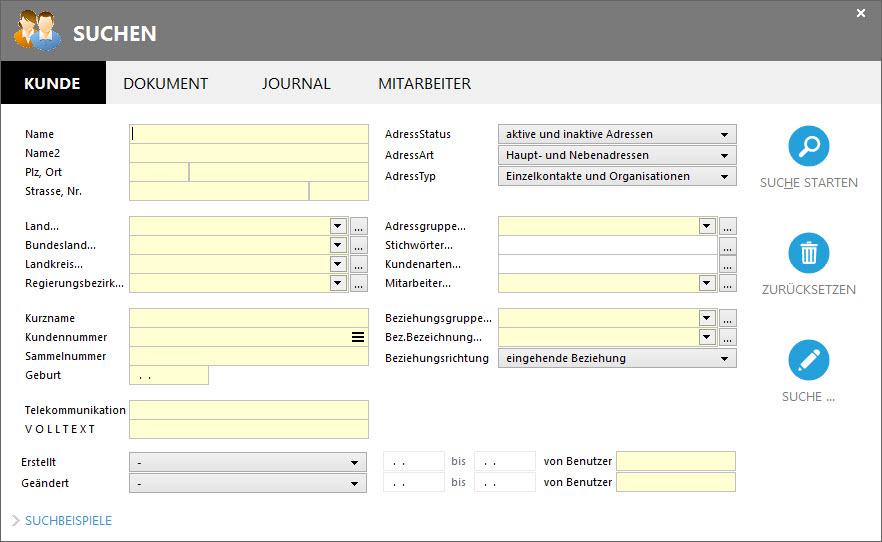Click the trash Zurücksetzen icon
The image size is (882, 542).
coord(808,253)
